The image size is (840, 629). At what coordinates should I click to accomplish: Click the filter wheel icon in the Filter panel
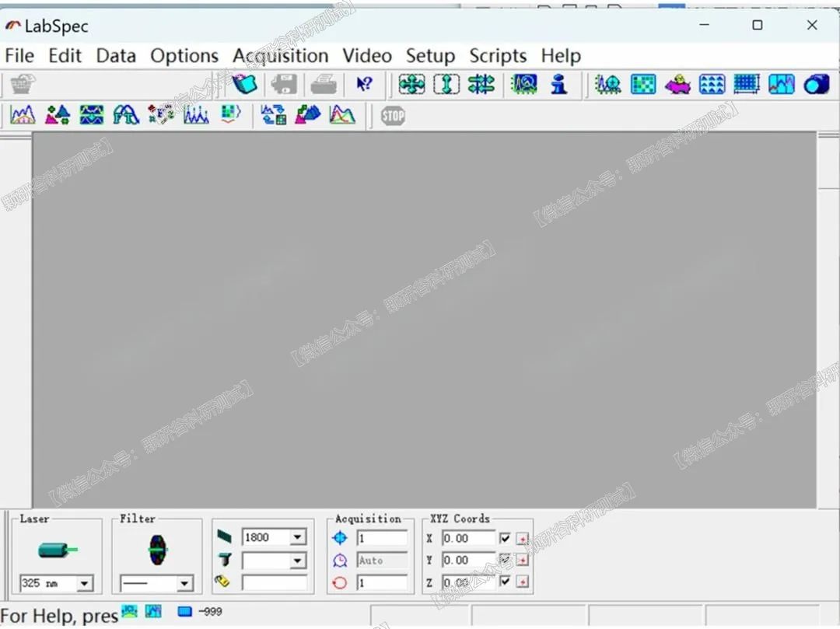156,551
